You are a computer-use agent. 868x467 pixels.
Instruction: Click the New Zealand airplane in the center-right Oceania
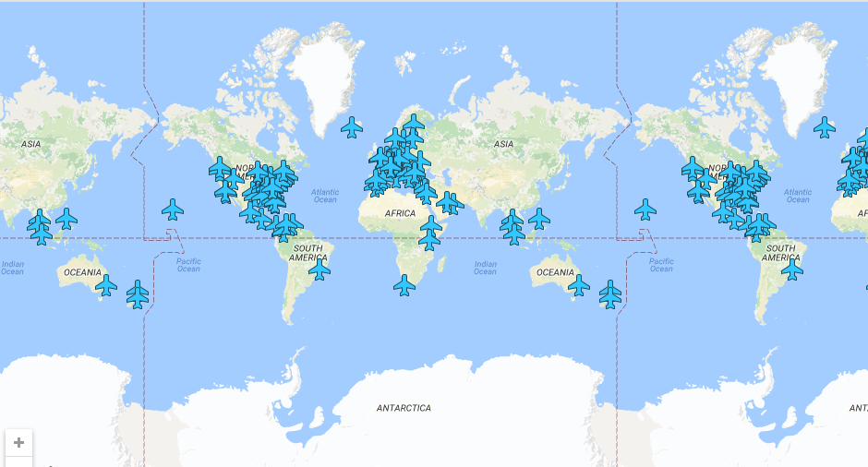click(610, 294)
